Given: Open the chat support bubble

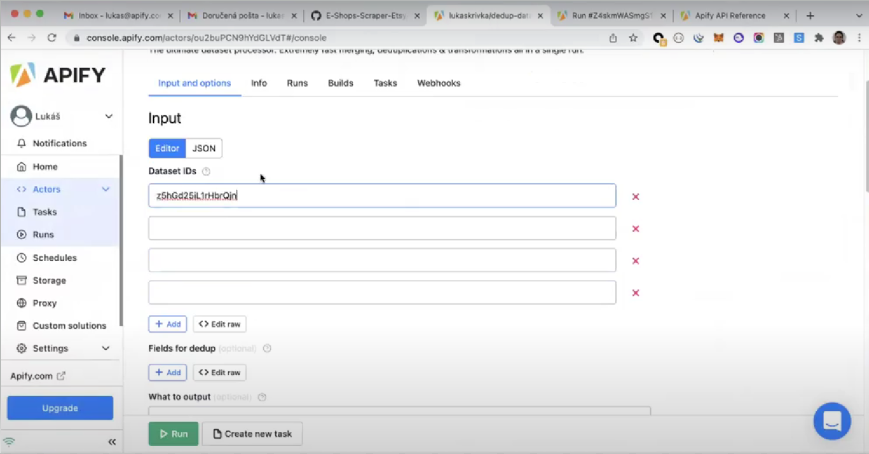Looking at the screenshot, I should click(x=832, y=421).
